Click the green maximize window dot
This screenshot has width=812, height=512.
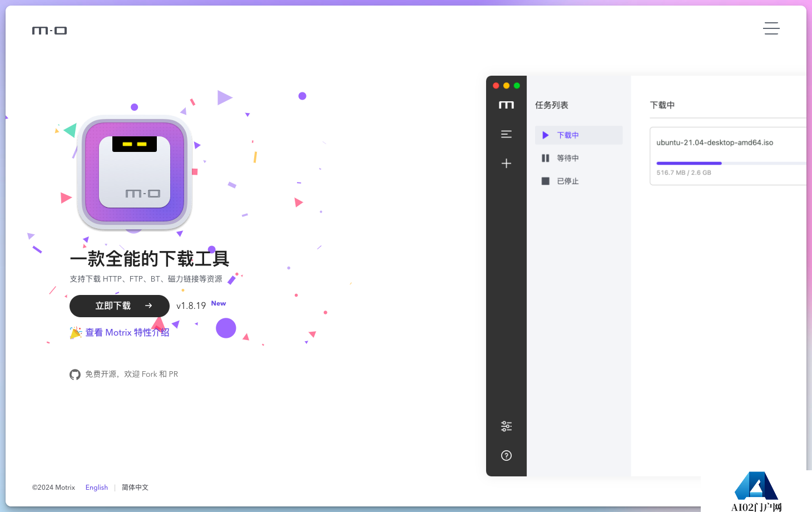[517, 86]
